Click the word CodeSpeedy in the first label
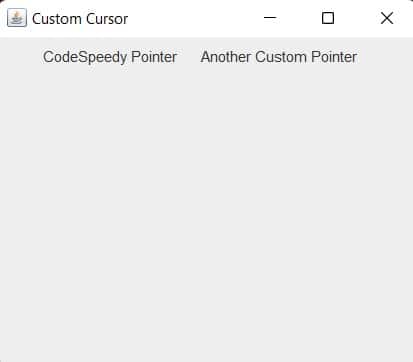Screen dimensions: 413x362 [85, 57]
